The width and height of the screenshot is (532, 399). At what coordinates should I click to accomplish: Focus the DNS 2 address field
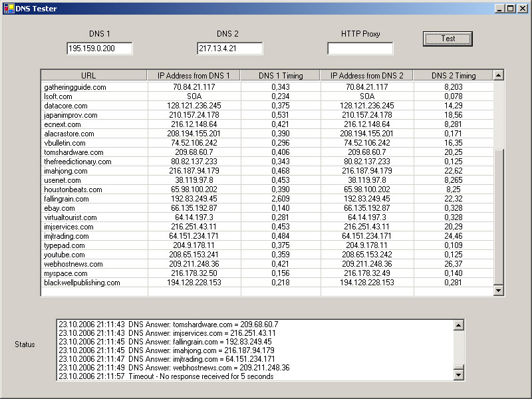coord(229,49)
